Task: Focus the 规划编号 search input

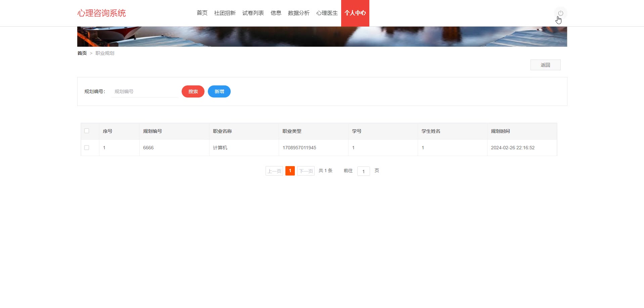Action: tap(144, 91)
